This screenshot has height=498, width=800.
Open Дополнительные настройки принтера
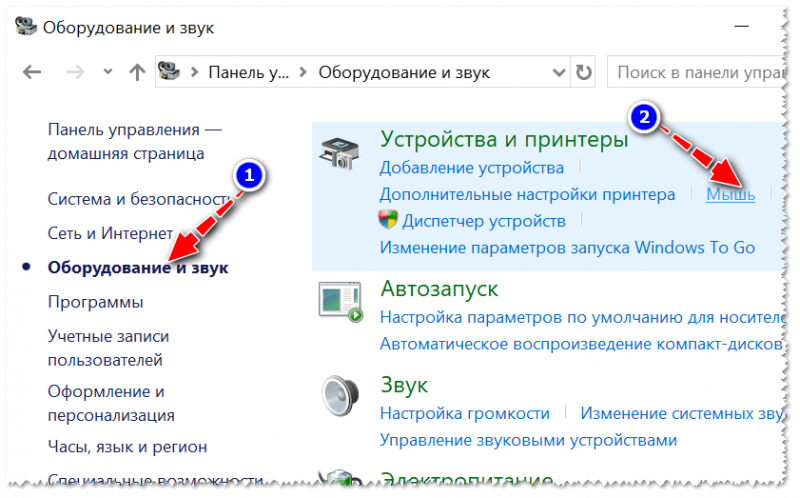click(x=527, y=194)
